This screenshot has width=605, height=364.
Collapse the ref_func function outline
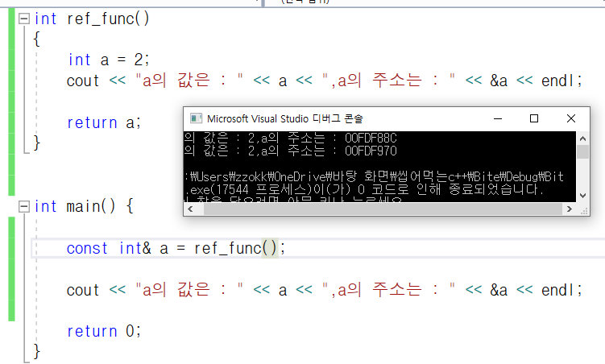point(24,19)
